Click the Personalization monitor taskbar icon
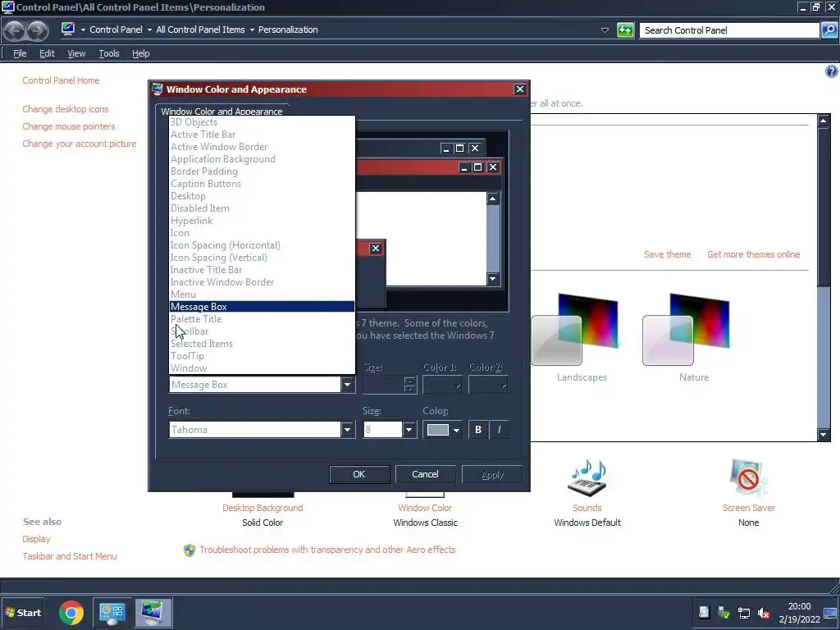 pos(153,612)
